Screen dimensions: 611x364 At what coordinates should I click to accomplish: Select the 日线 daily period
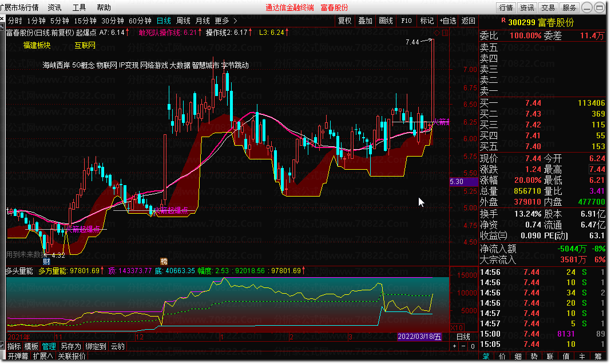tap(164, 21)
